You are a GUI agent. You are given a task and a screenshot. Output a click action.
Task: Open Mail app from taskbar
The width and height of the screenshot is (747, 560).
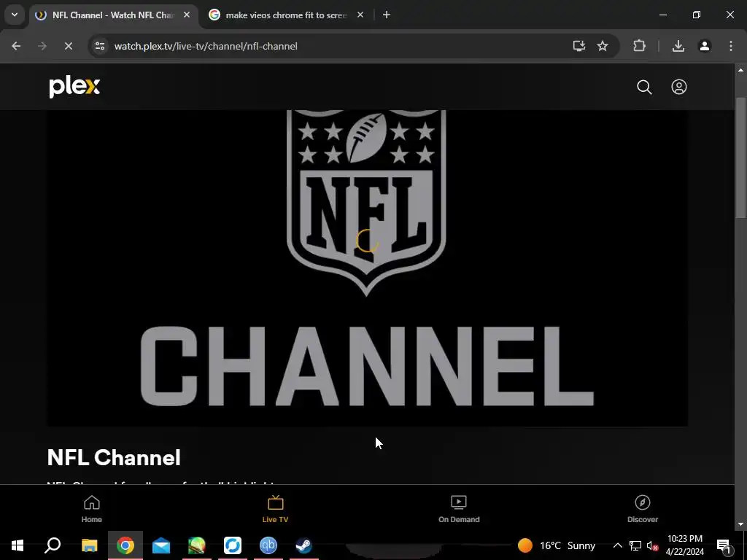(161, 545)
